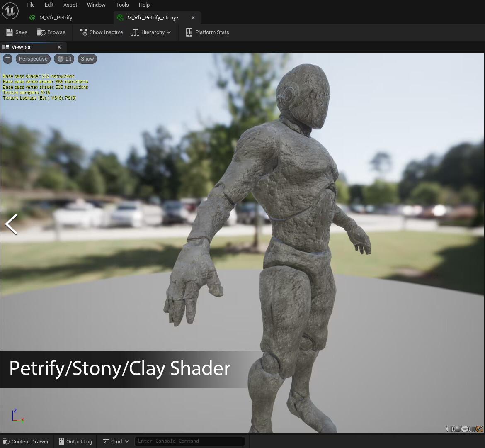Open the Lit view mode dropdown
This screenshot has width=485, height=448.
[64, 59]
